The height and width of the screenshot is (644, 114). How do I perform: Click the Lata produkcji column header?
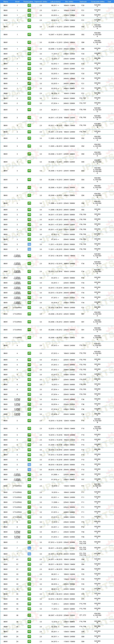[55, 1]
